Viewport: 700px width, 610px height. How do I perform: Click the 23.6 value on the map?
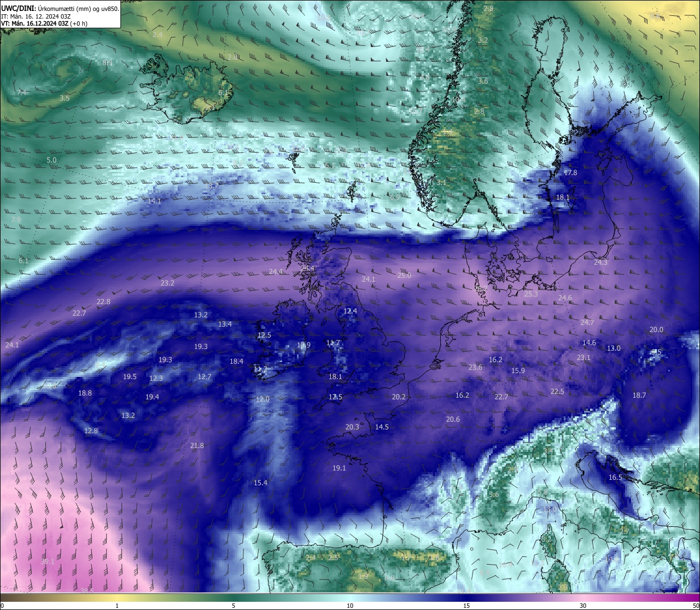click(475, 367)
